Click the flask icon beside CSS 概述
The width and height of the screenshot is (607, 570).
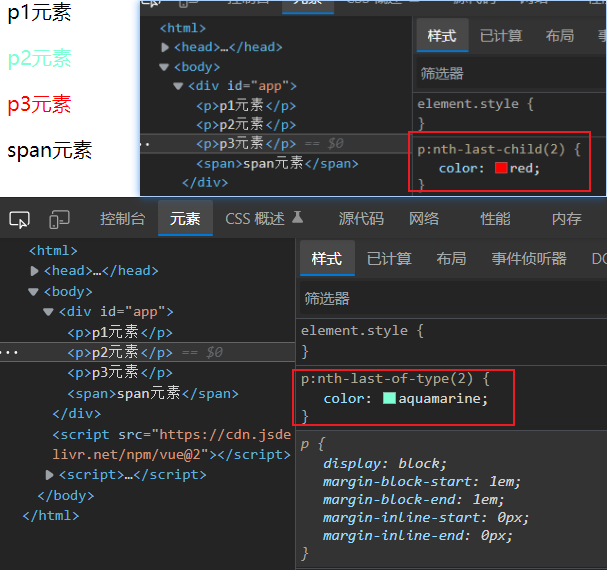[297, 219]
